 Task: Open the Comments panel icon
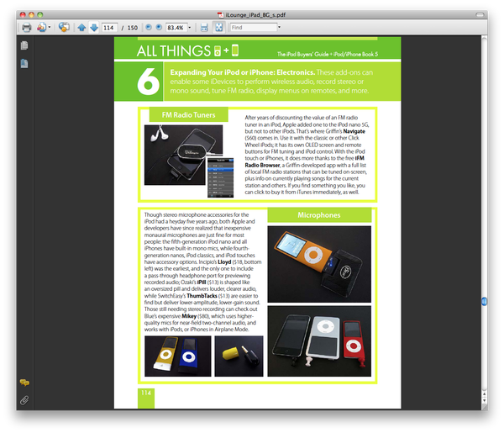(24, 383)
